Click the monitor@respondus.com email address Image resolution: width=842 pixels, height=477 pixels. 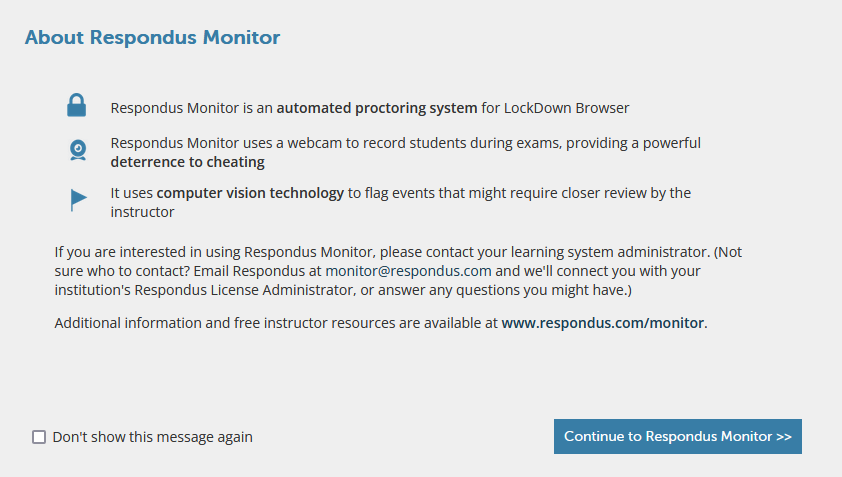[x=408, y=271]
